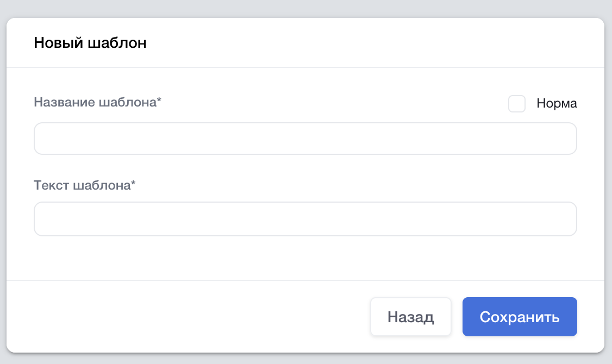Save template with the Сохранить button
Viewport: 612px width, 364px height.
(x=520, y=317)
